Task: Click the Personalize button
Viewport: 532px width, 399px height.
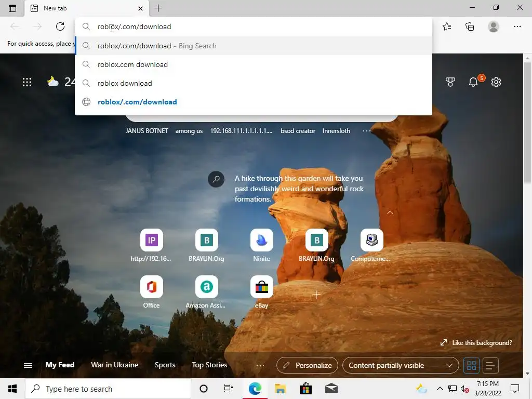Action: pyautogui.click(x=307, y=365)
